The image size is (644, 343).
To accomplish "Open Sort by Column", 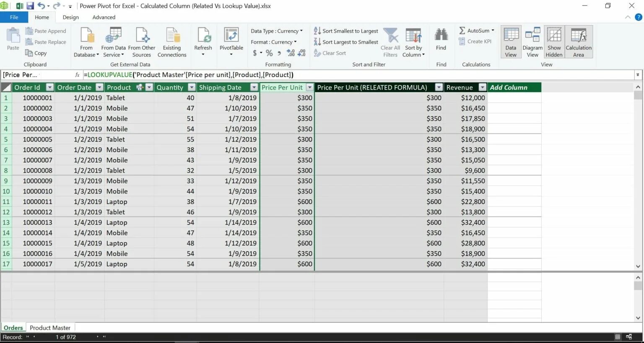I will coord(414,42).
